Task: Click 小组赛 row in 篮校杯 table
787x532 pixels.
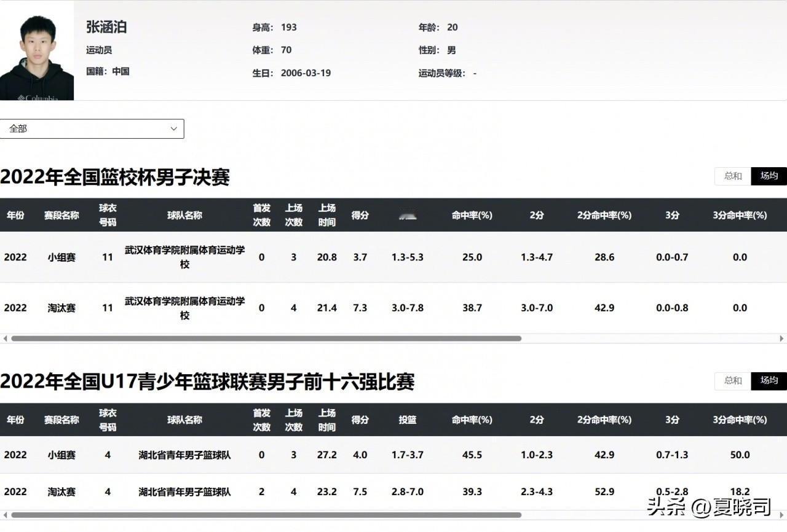Action: (x=393, y=257)
